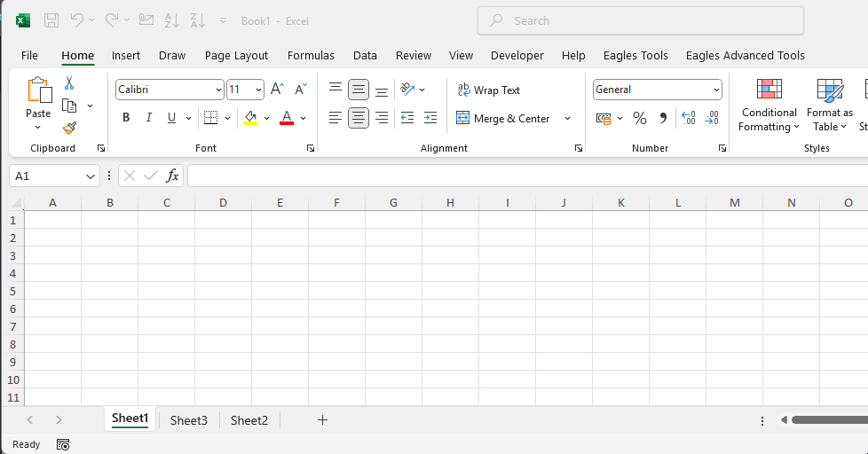Click Decrease Decimal icon

(x=711, y=118)
